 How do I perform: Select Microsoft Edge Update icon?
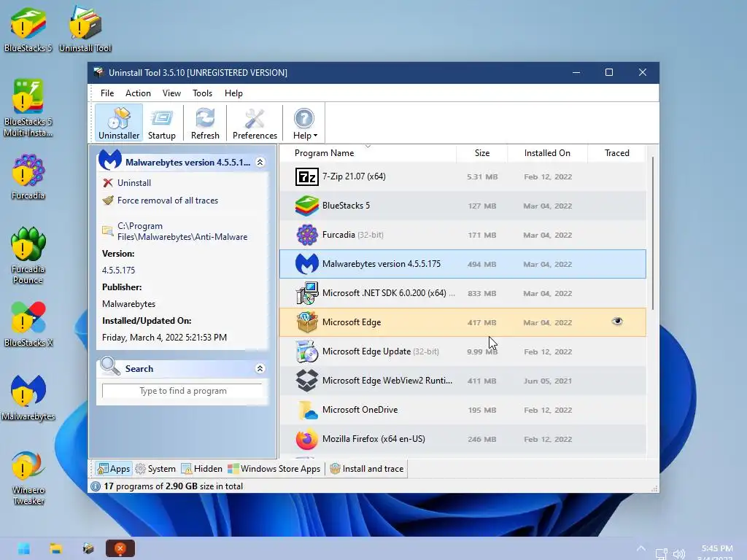(x=307, y=351)
